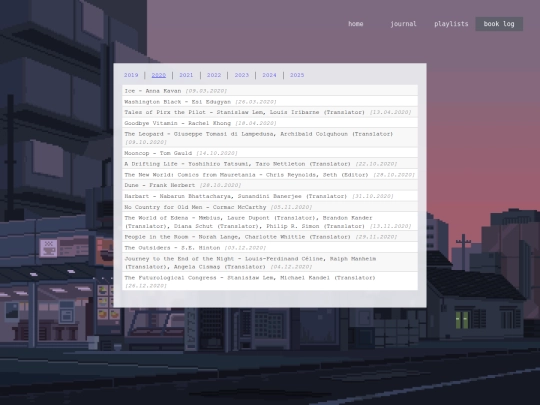540x405 pixels.
Task: Select the book log nav button
Action: click(x=499, y=24)
